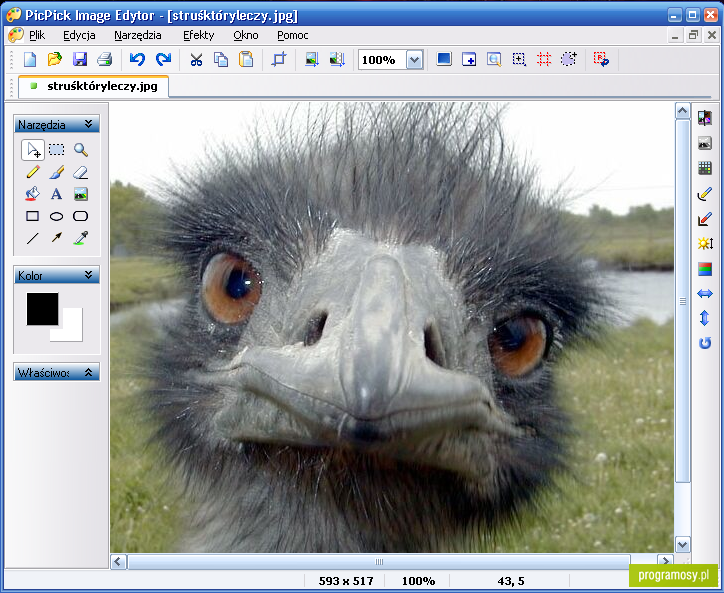The height and width of the screenshot is (593, 724).
Task: Rotate image with circular arrow icon
Action: coord(705,343)
